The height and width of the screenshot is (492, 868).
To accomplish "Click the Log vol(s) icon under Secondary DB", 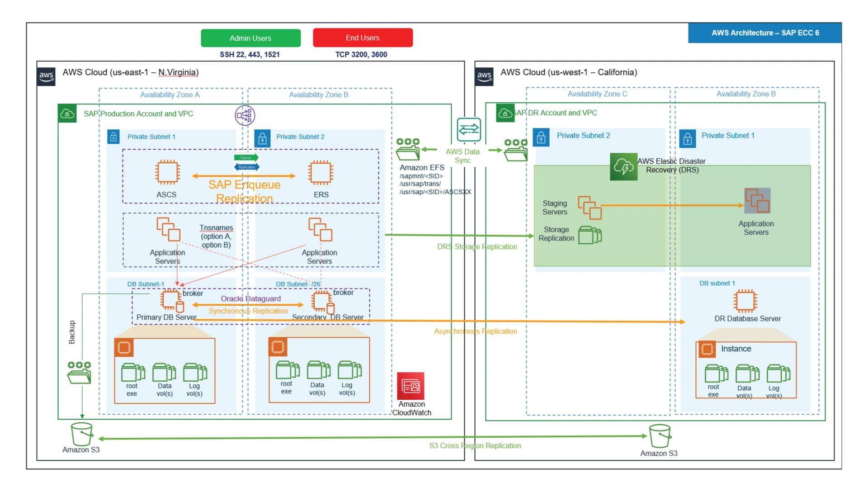I will [x=349, y=370].
